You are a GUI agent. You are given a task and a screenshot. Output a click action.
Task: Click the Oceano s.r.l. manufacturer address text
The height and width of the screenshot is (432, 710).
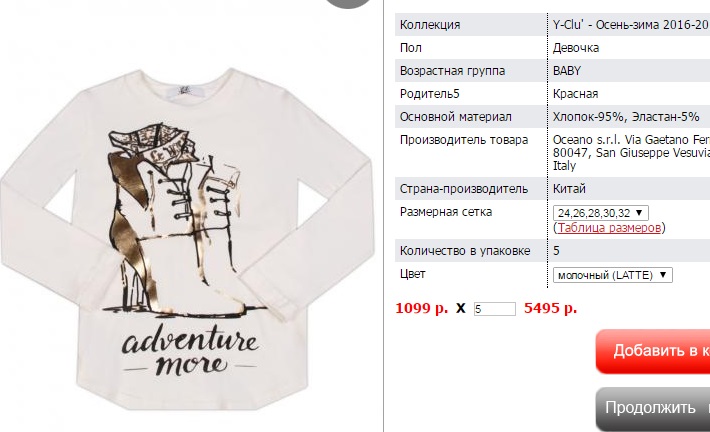coord(631,153)
